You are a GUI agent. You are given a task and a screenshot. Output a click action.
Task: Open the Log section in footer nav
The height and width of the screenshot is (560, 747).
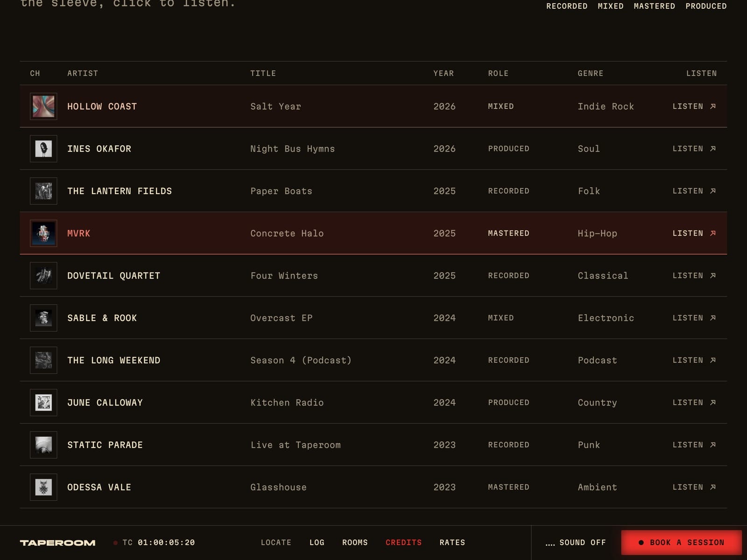click(x=317, y=542)
